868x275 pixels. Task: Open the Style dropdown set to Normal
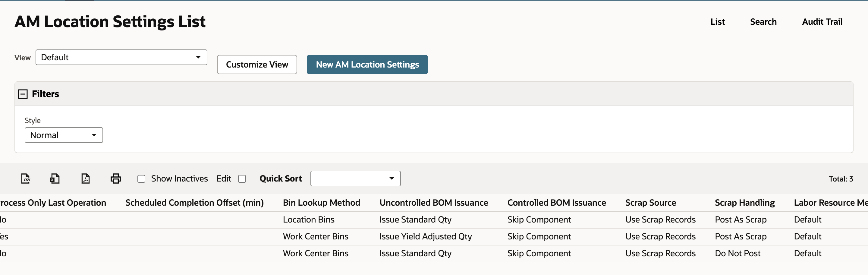[x=64, y=135]
